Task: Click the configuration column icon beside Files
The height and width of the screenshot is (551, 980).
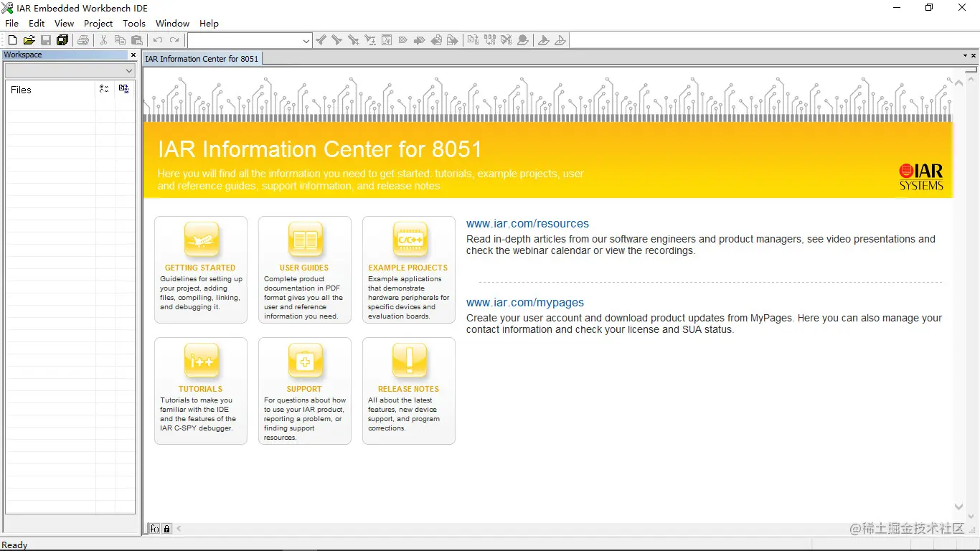Action: [105, 89]
